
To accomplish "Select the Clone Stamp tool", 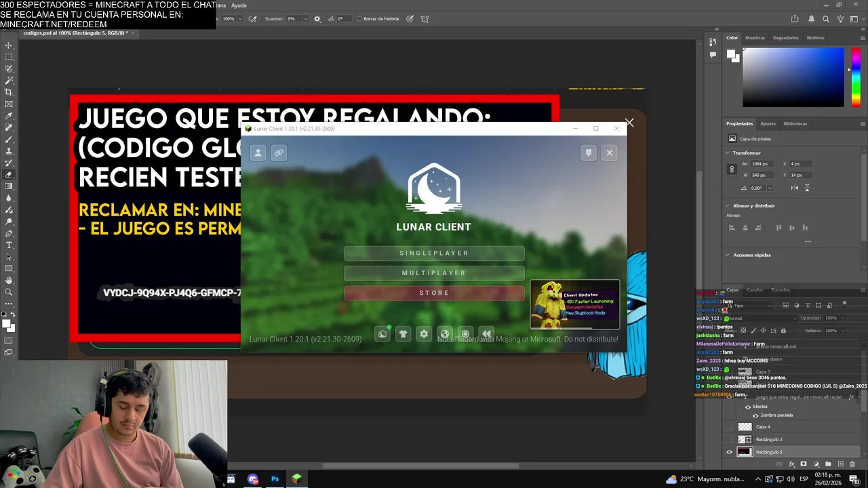I will click(x=9, y=151).
